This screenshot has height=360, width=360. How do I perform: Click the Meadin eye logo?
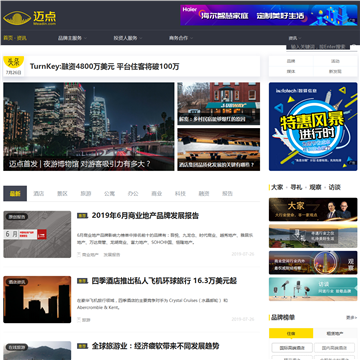coord(17,18)
